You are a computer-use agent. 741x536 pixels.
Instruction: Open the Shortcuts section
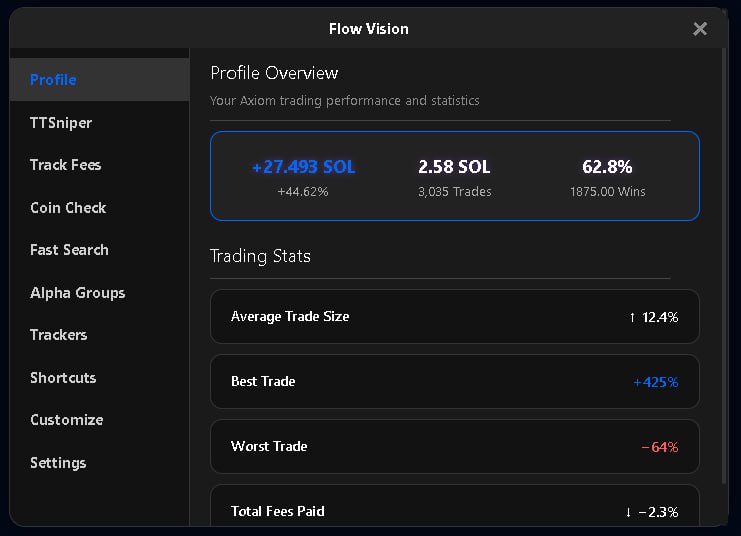63,378
